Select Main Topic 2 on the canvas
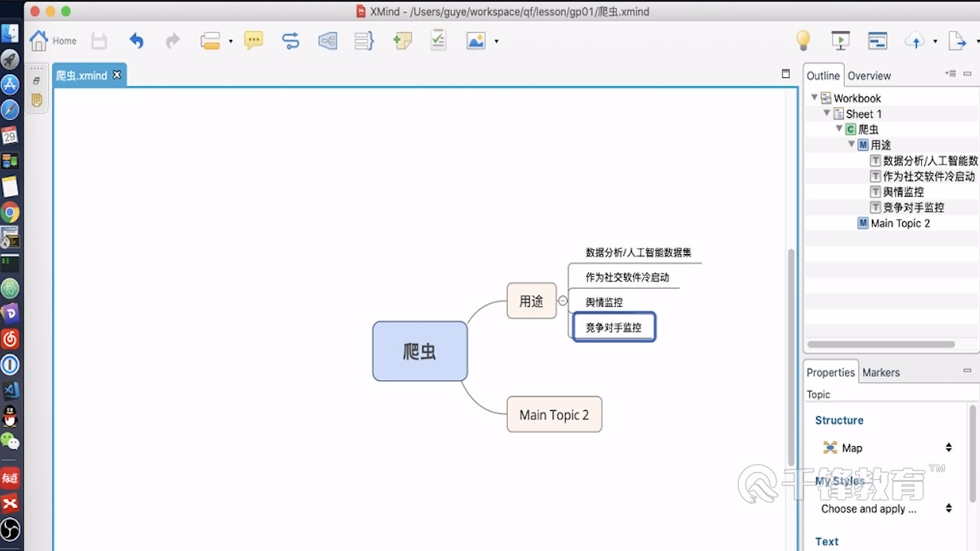This screenshot has height=551, width=980. click(554, 415)
